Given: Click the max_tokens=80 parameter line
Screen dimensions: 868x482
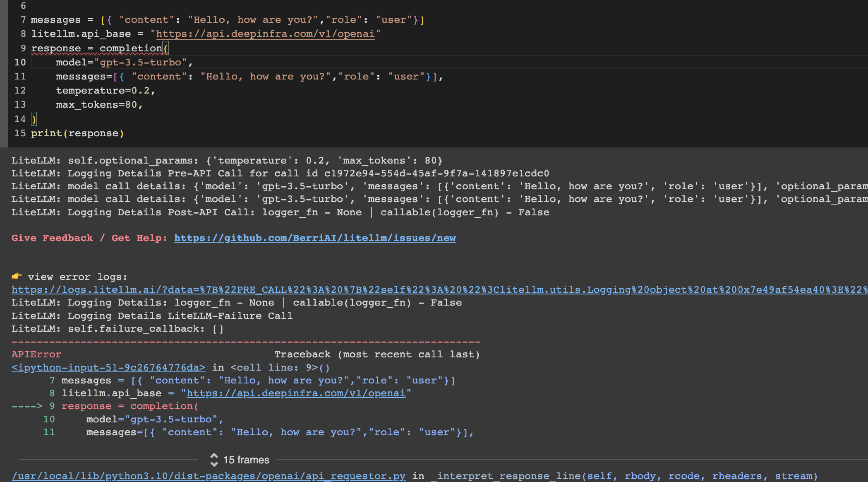Looking at the screenshot, I should [98, 104].
